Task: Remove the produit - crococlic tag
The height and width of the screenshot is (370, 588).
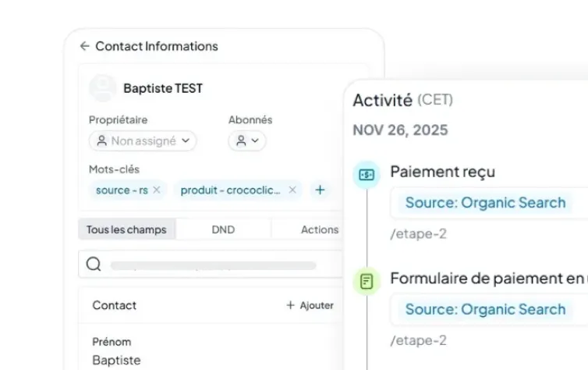Action: 292,190
